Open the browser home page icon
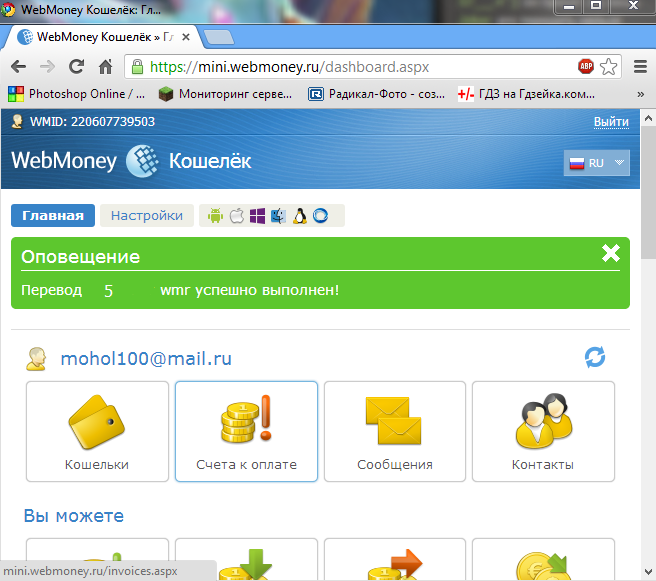 (105, 67)
